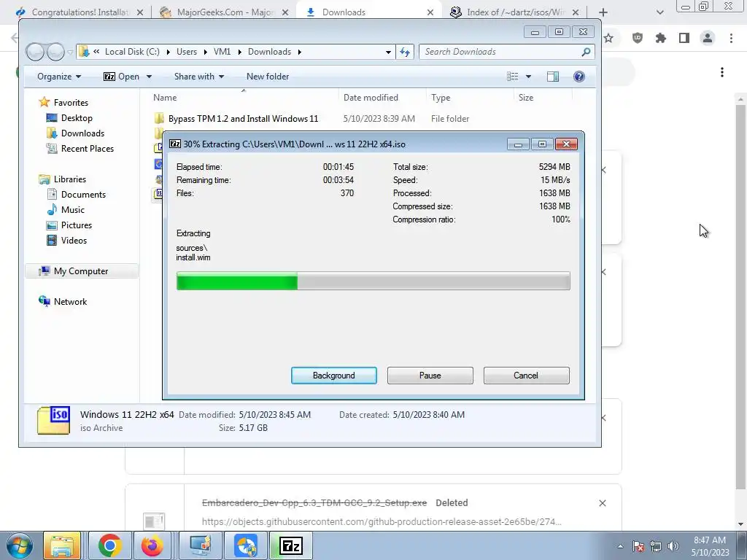Open Documents library
The width and height of the screenshot is (747, 560).
(x=83, y=194)
